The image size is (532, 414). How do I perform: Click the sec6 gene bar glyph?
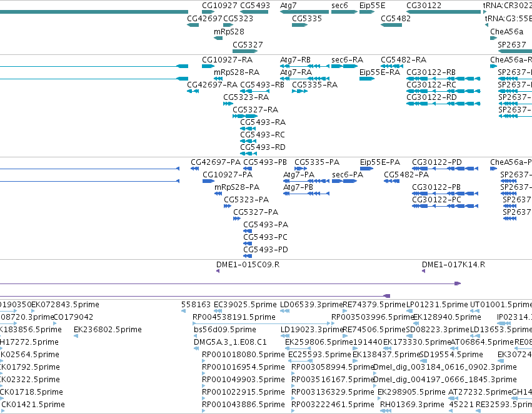point(344,12)
